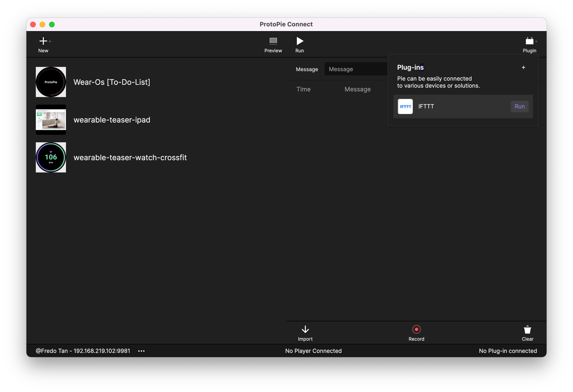Click the IFTTT plugin icon
Screen dimensions: 573x392
point(406,106)
